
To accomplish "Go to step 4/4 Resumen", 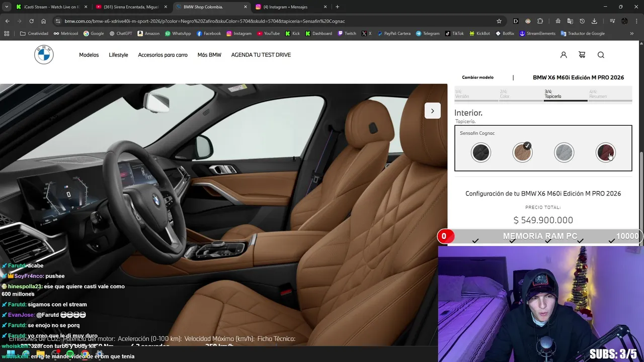I will coord(610,94).
